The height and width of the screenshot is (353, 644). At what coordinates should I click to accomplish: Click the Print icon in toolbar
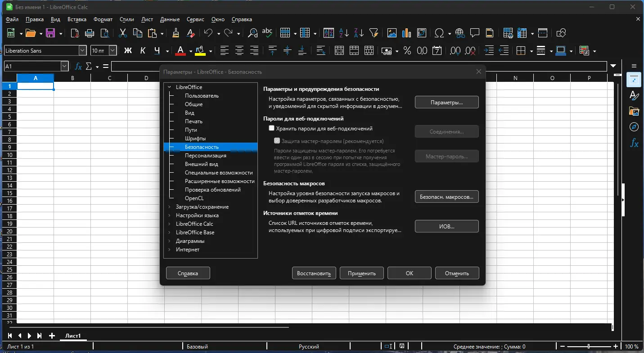tap(90, 33)
